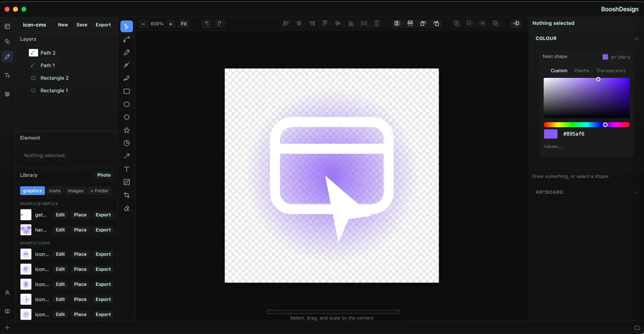Apply union boolean operation
This screenshot has width=644, height=334.
(x=457, y=23)
